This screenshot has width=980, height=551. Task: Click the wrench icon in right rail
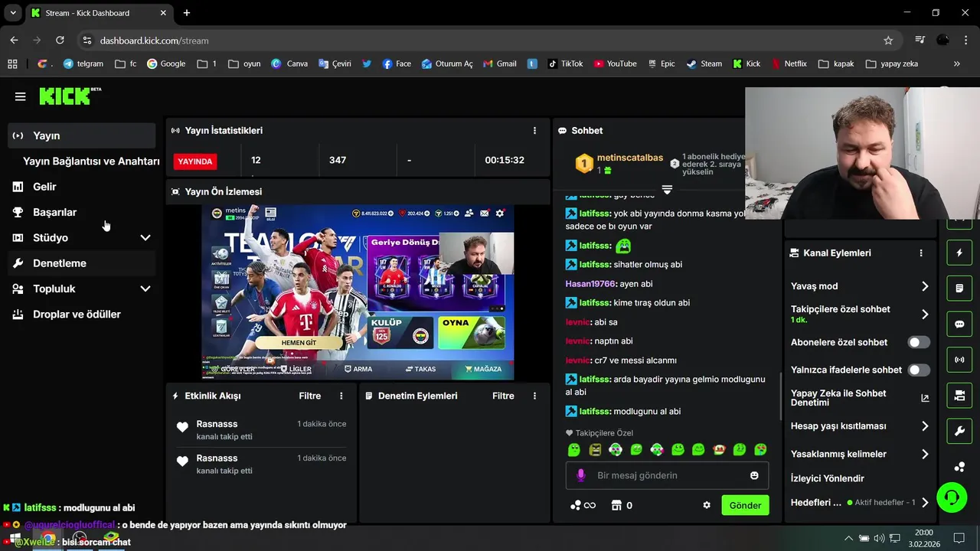[x=959, y=432]
